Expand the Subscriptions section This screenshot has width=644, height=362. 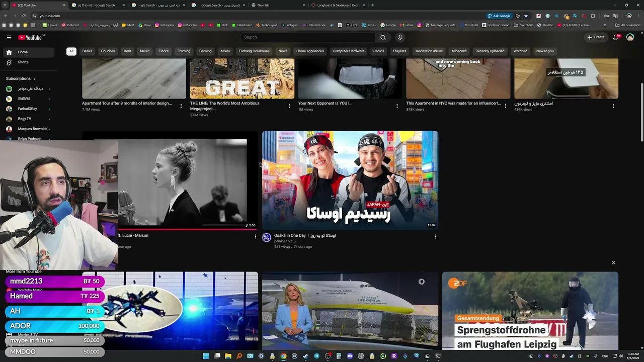pyautogui.click(x=21, y=79)
